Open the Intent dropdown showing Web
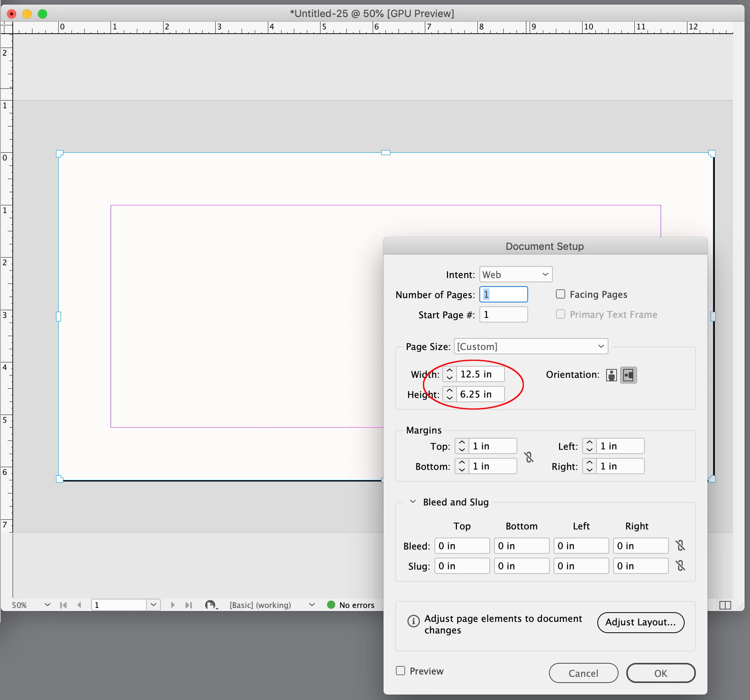Screen dimensions: 750x700 click(516, 275)
